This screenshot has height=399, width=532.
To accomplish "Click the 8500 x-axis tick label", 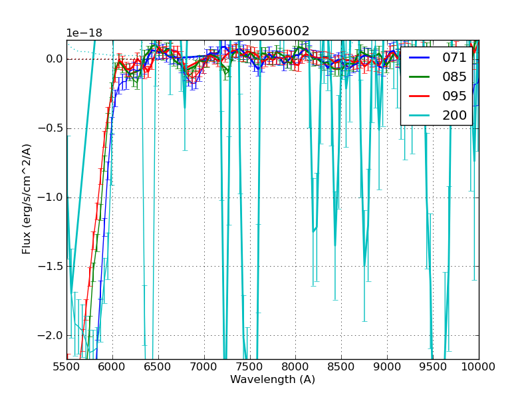I will click(x=341, y=366).
